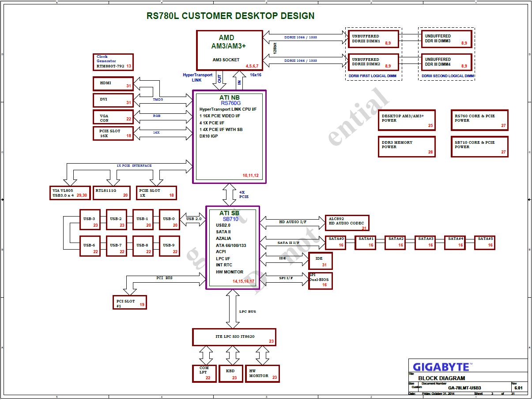Click the DDRIII DIMM1 block
The image size is (532, 400).
[x=374, y=39]
